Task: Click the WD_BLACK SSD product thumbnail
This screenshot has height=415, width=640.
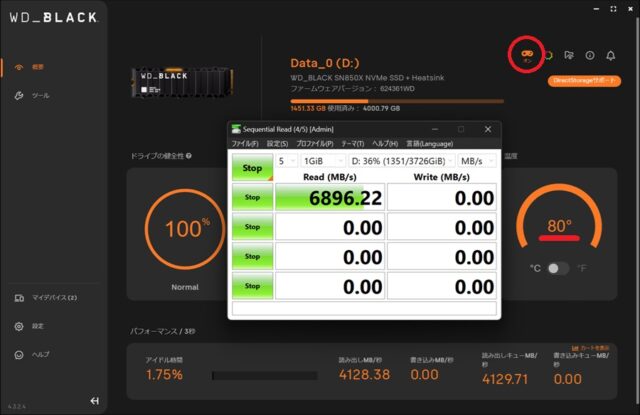Action: 182,83
